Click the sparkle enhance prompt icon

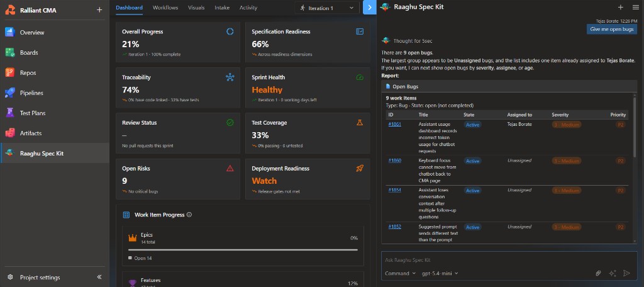tap(613, 273)
